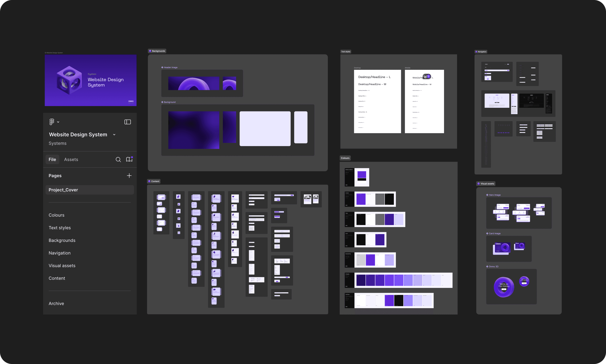Expand chevron next to Figma logo
606x364 pixels.
click(x=58, y=122)
